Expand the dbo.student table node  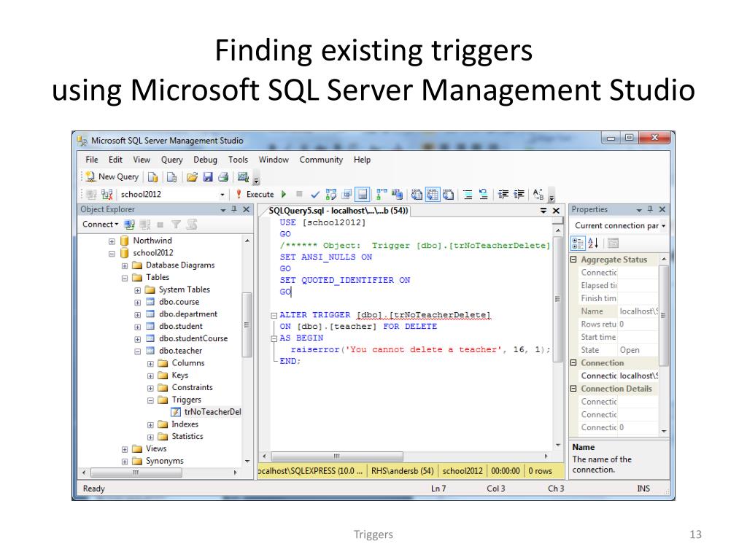pyautogui.click(x=137, y=327)
